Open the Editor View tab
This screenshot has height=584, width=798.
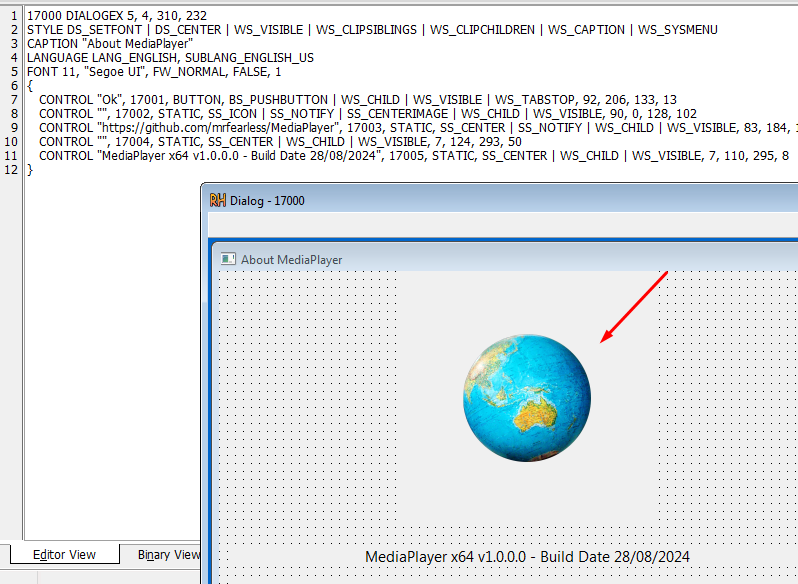click(64, 554)
